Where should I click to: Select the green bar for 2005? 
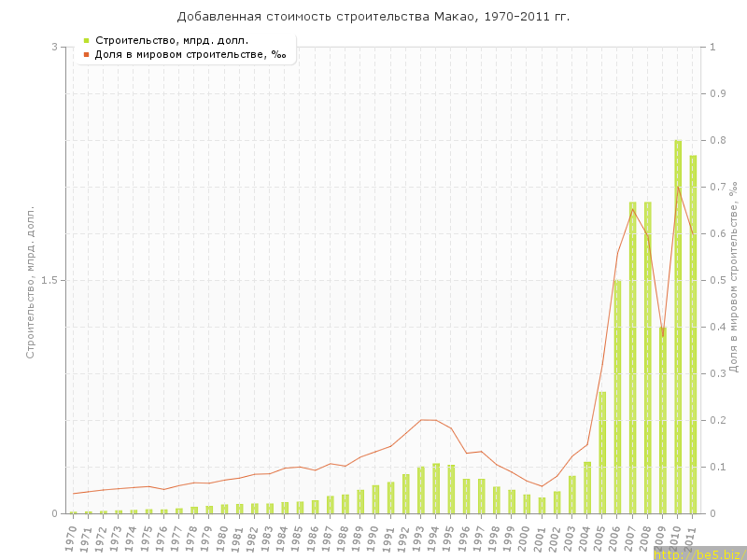click(x=602, y=453)
